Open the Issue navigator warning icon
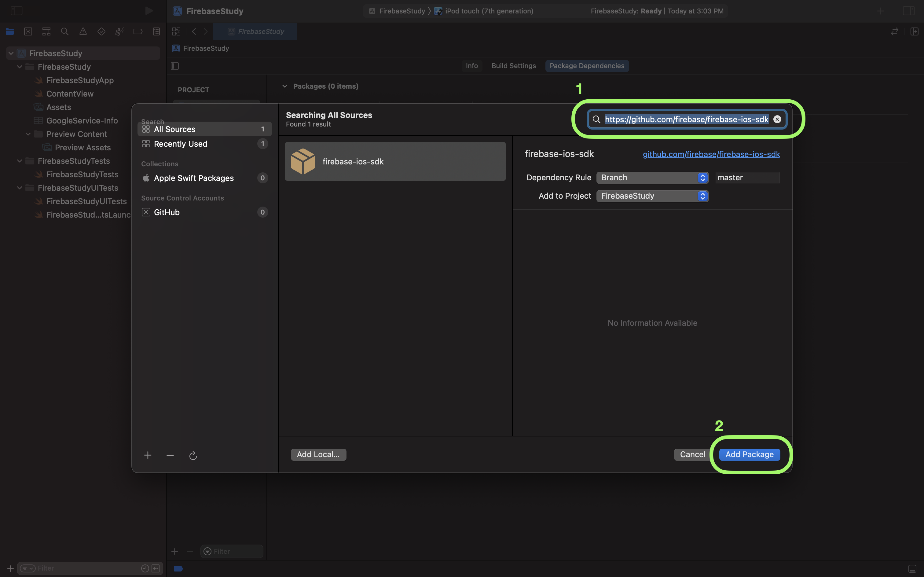This screenshot has width=924, height=577. pyautogui.click(x=83, y=32)
